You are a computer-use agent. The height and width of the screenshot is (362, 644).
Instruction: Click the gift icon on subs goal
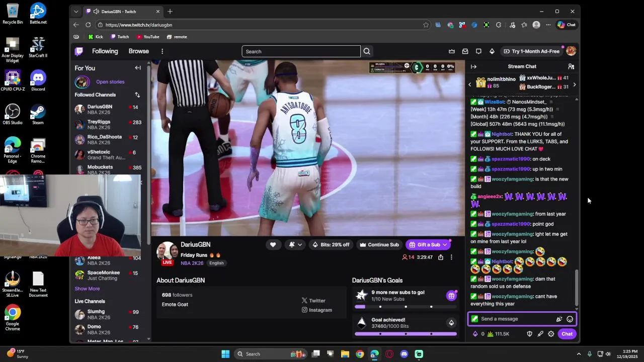(451, 296)
